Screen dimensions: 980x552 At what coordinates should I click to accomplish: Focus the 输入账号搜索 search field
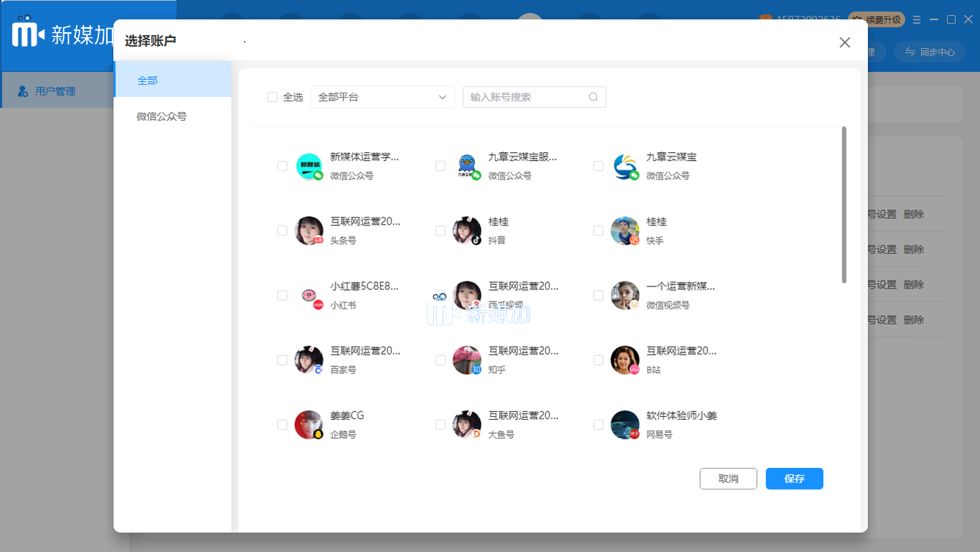[x=527, y=98]
